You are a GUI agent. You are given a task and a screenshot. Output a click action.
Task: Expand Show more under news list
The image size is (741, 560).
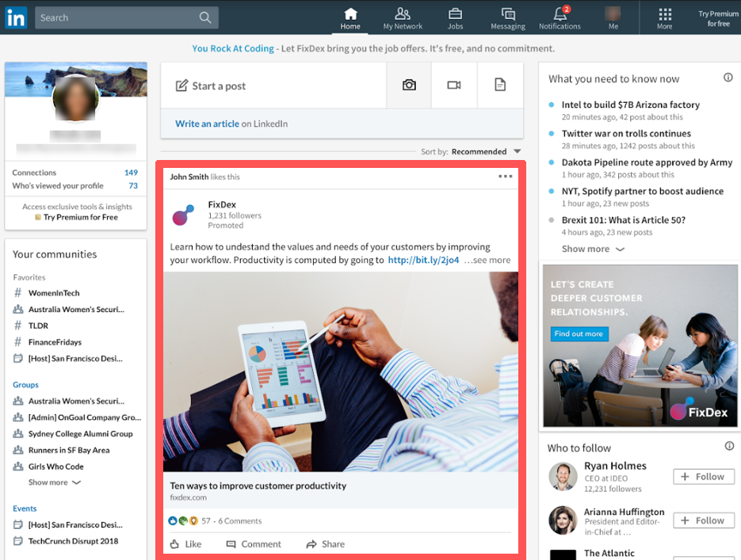[x=593, y=249]
